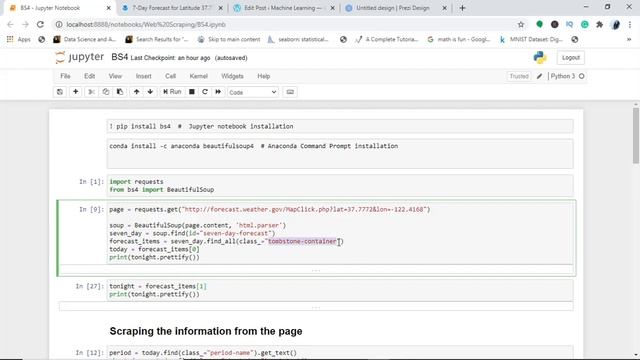Click the import requests code cell
The image size is (640, 360).
340,186
